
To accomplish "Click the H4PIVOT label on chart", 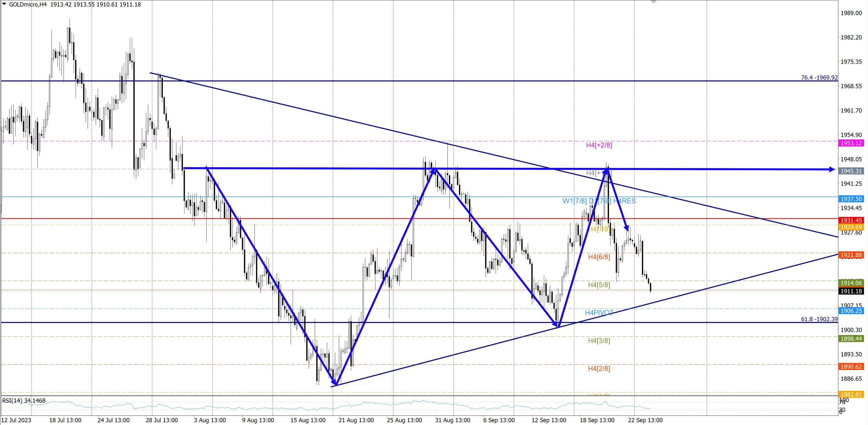I will [x=599, y=313].
